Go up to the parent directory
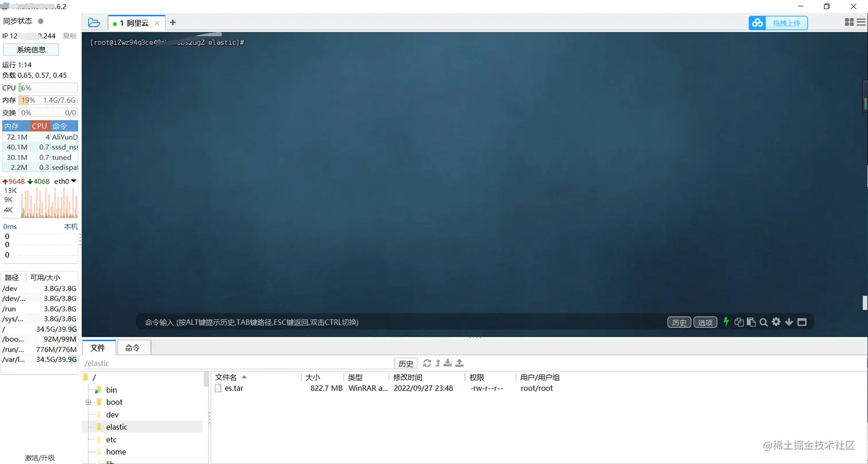The height and width of the screenshot is (464, 868). click(437, 363)
